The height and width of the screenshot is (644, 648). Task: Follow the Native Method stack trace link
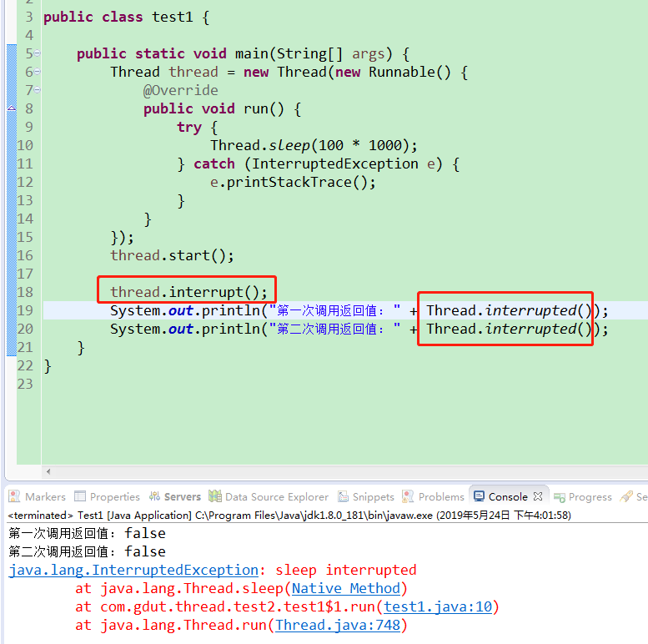coord(346,588)
